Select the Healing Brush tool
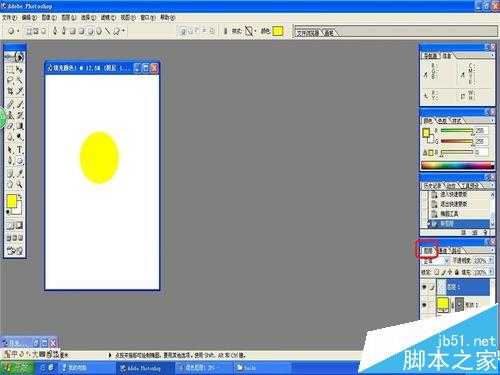 point(10,104)
